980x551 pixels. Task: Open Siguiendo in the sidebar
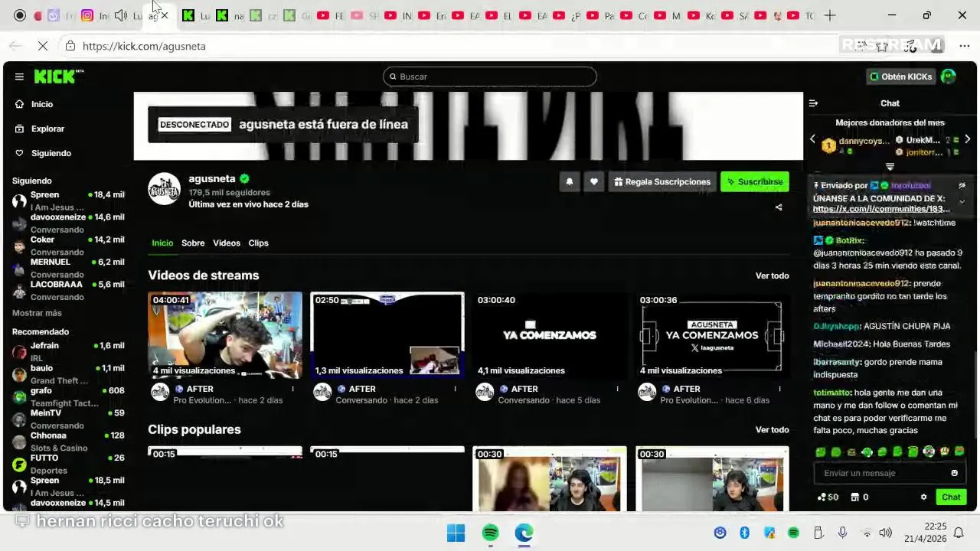point(51,153)
